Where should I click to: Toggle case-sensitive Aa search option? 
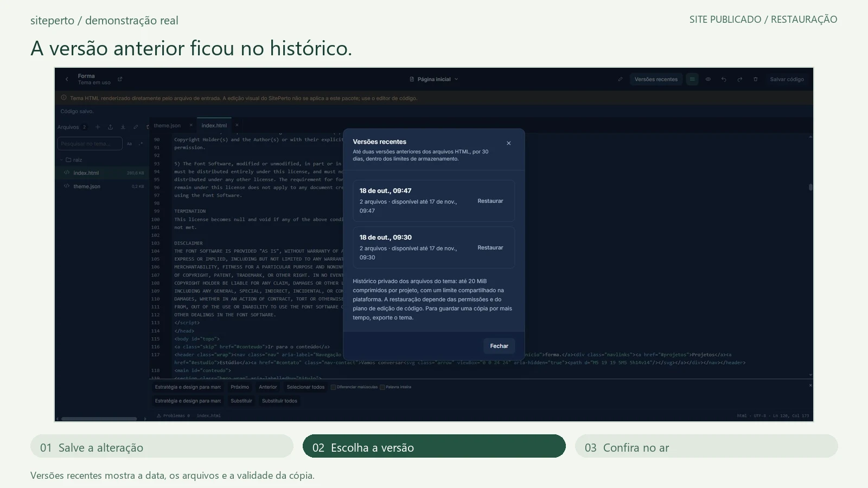click(x=129, y=144)
